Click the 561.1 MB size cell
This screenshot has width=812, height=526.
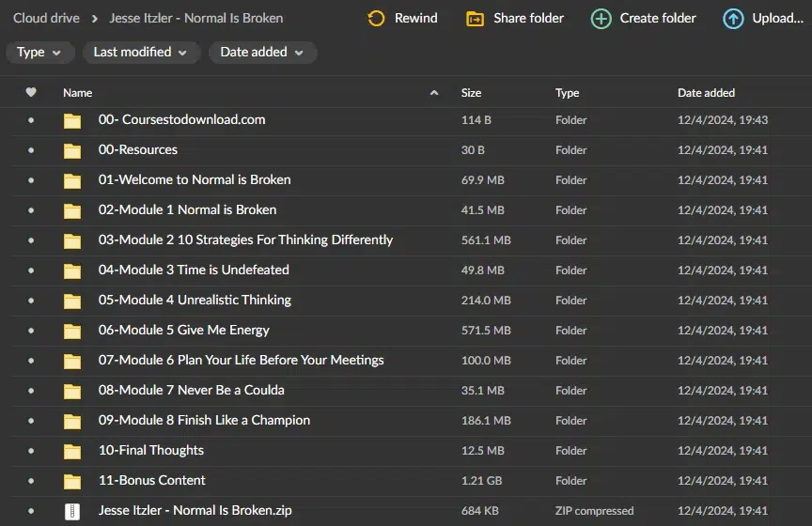tap(486, 240)
